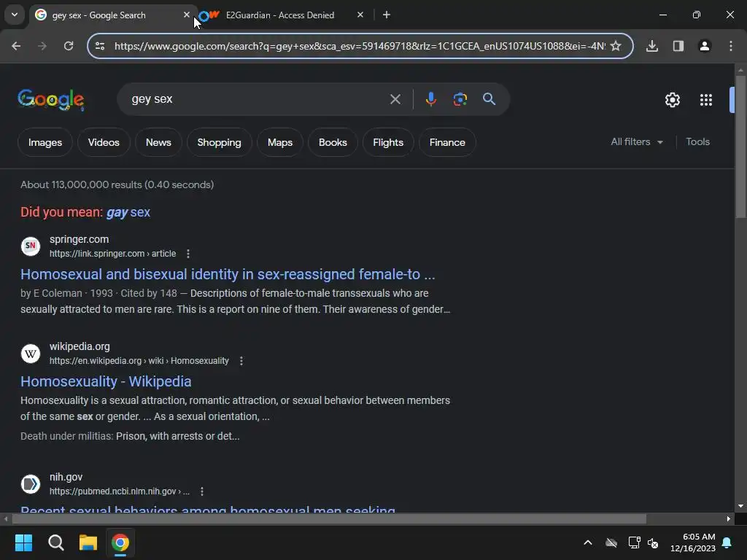
Task: Click the URL address bar
Action: (x=360, y=46)
